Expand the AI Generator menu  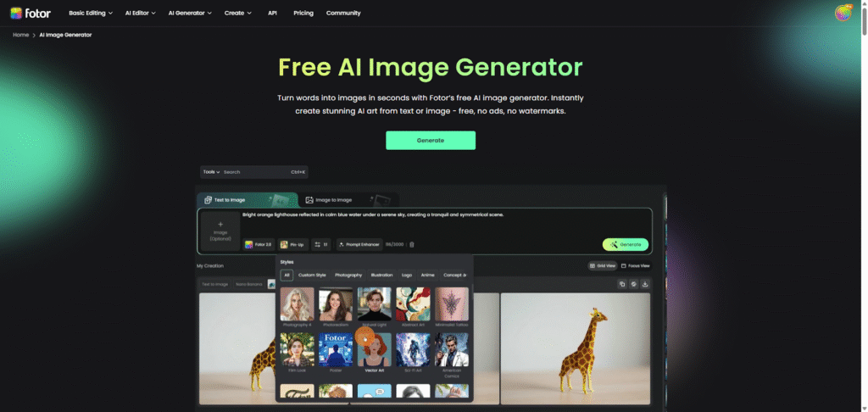tap(190, 13)
